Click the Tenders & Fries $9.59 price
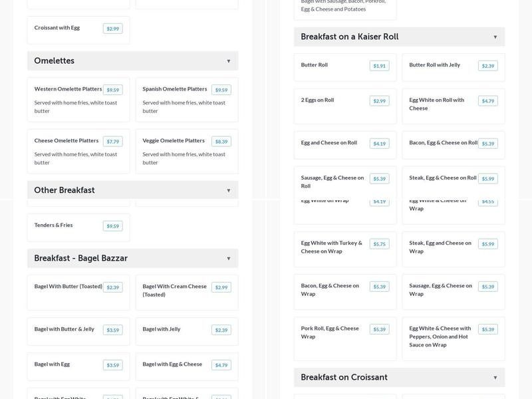Screen dimensions: 532x399 112,226
